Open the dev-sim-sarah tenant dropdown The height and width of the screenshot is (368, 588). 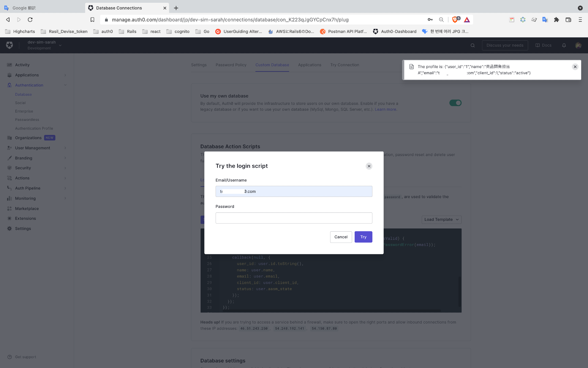coord(60,45)
